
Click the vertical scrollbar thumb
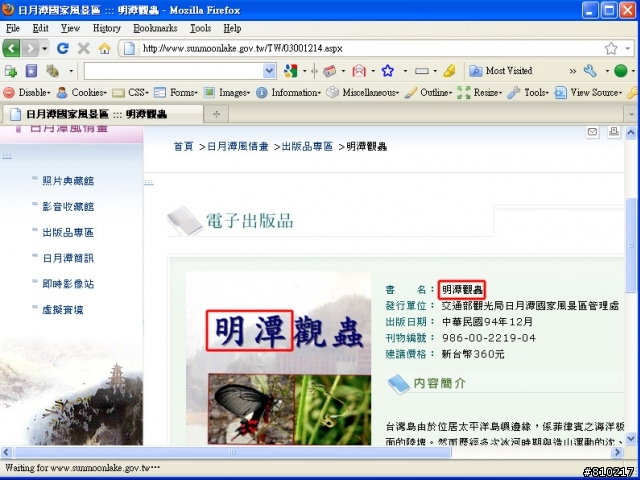(x=631, y=245)
